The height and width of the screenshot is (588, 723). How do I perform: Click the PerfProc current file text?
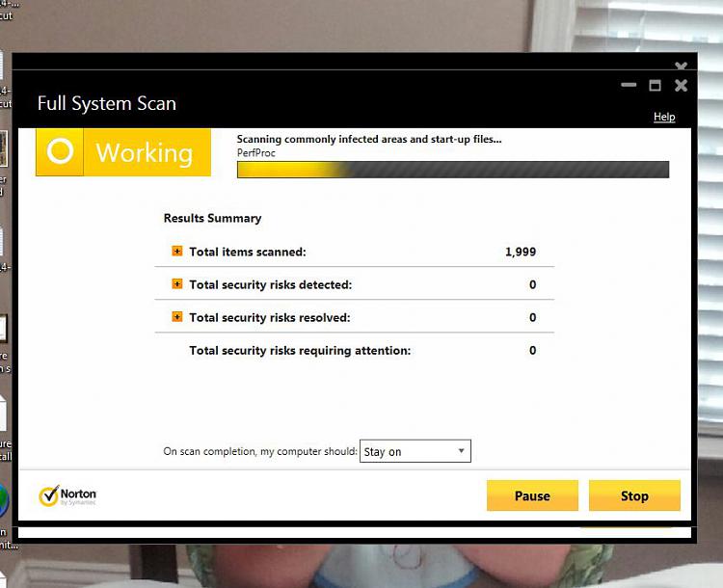point(255,153)
